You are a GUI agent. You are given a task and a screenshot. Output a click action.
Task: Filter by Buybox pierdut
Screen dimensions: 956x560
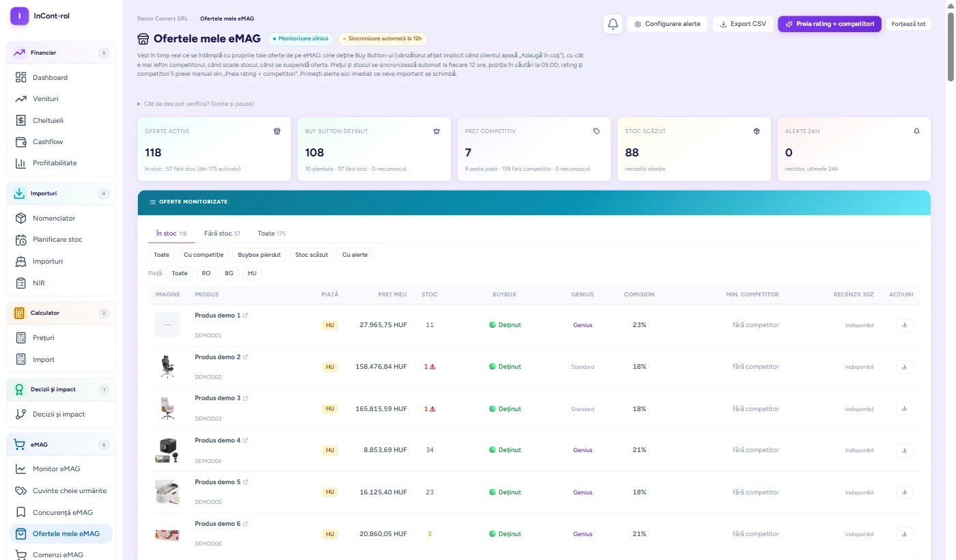tap(259, 255)
